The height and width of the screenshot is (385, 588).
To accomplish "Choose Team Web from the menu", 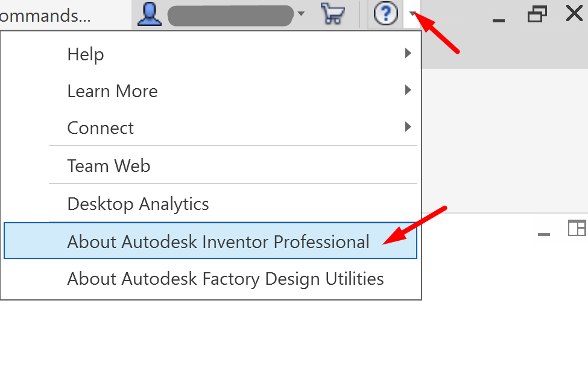I will click(x=109, y=165).
